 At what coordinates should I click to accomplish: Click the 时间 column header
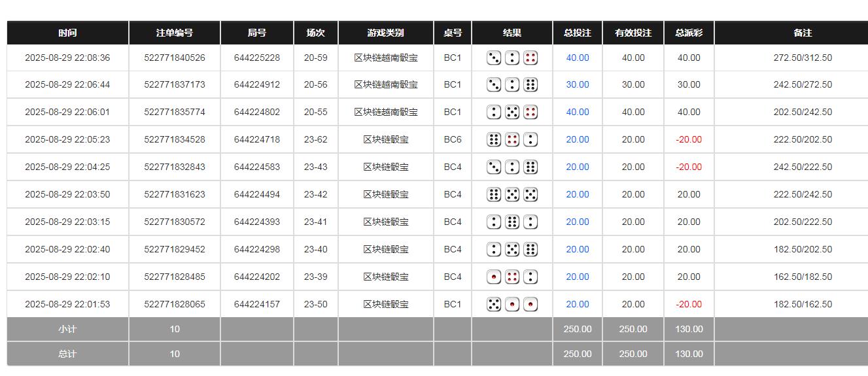click(67, 33)
